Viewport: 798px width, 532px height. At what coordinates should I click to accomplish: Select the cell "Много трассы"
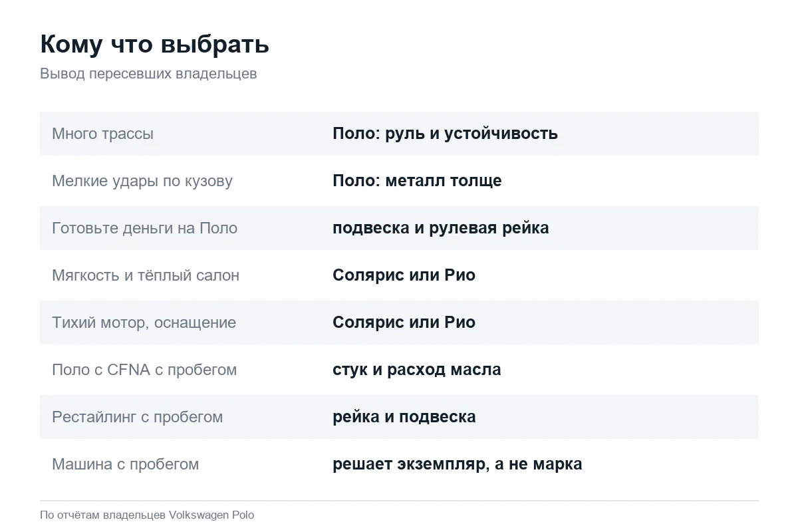pos(102,134)
